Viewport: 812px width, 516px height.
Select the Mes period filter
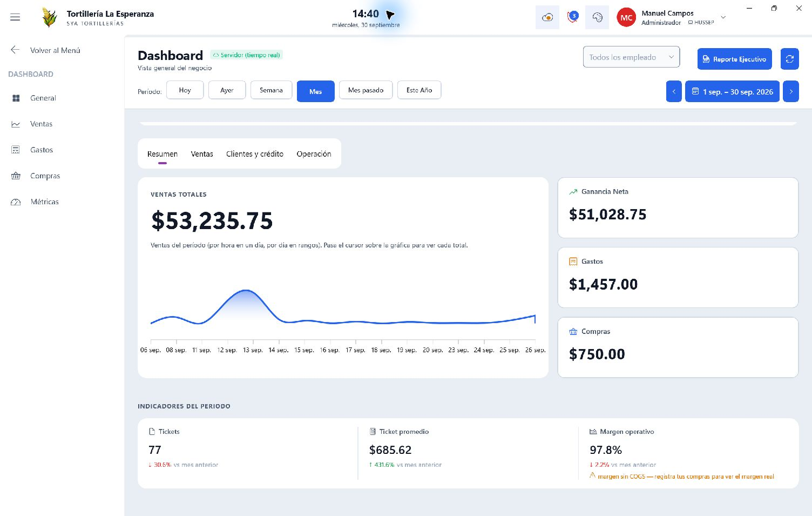(x=316, y=91)
